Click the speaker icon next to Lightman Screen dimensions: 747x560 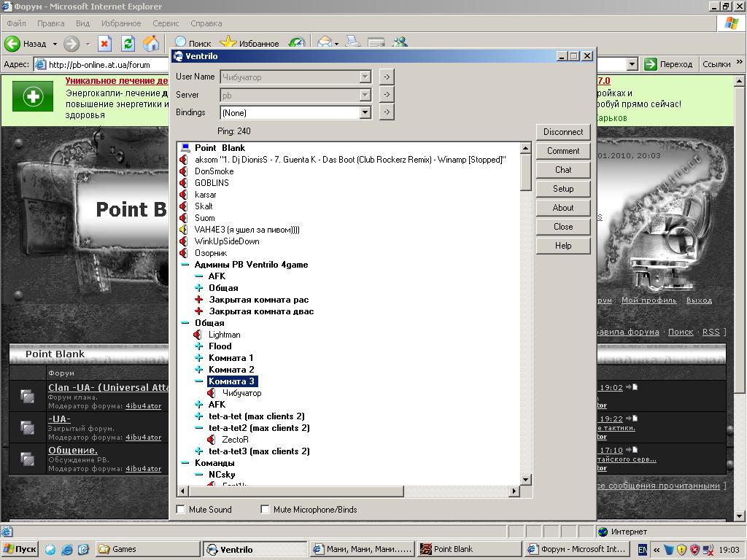(198, 335)
